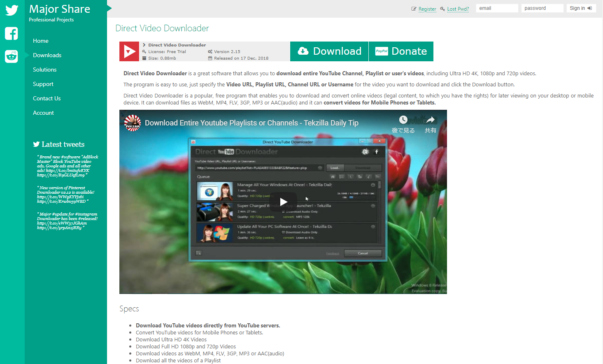Click the Specs section heading
This screenshot has height=364, width=603.
coord(129,309)
